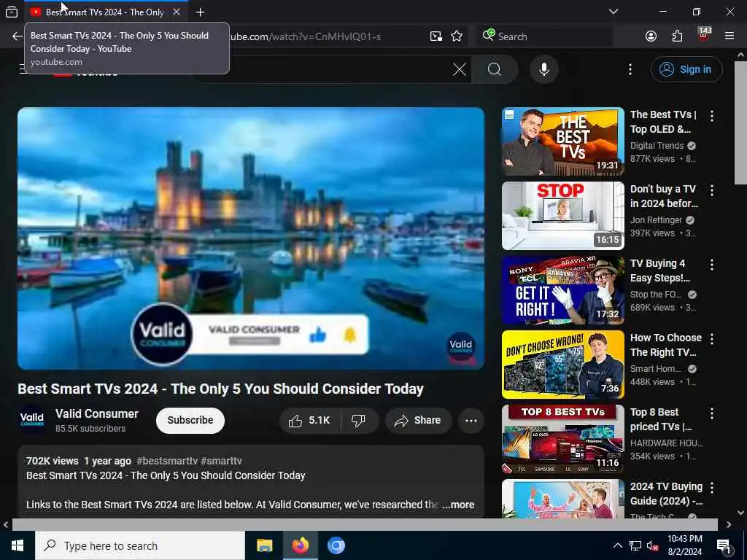Image resolution: width=747 pixels, height=560 pixels.
Task: Open The Best TVs thumbnail 19:31
Action: [562, 141]
